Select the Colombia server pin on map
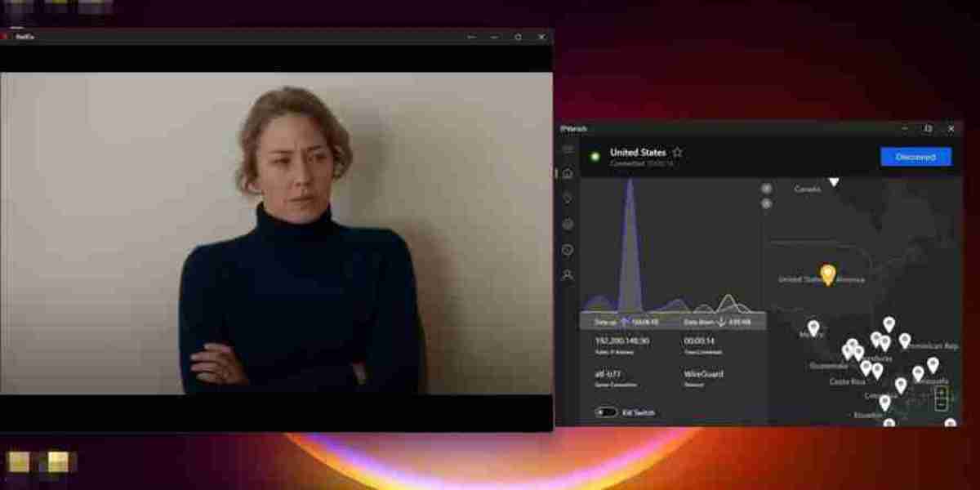 tap(884, 402)
